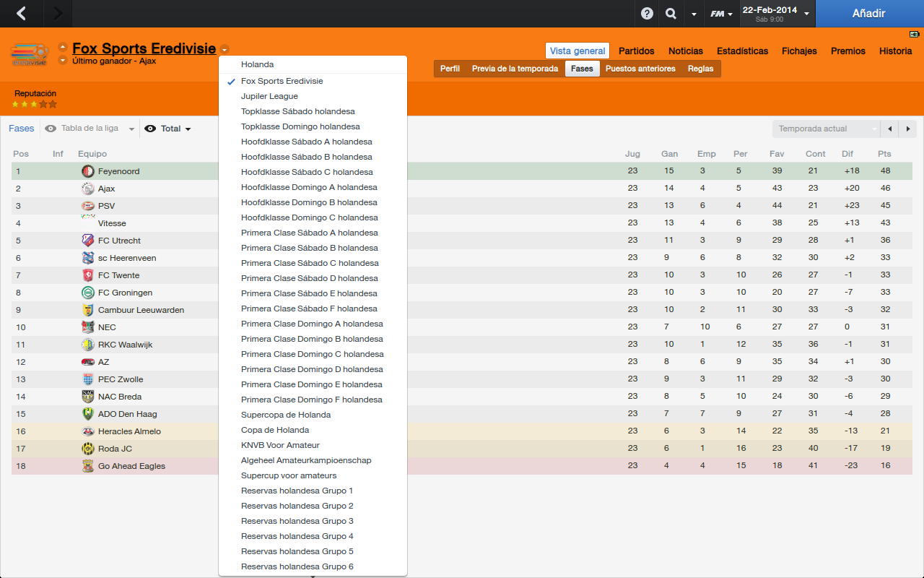
Task: Choose KNVB Voor Amateur entry
Action: point(313,445)
